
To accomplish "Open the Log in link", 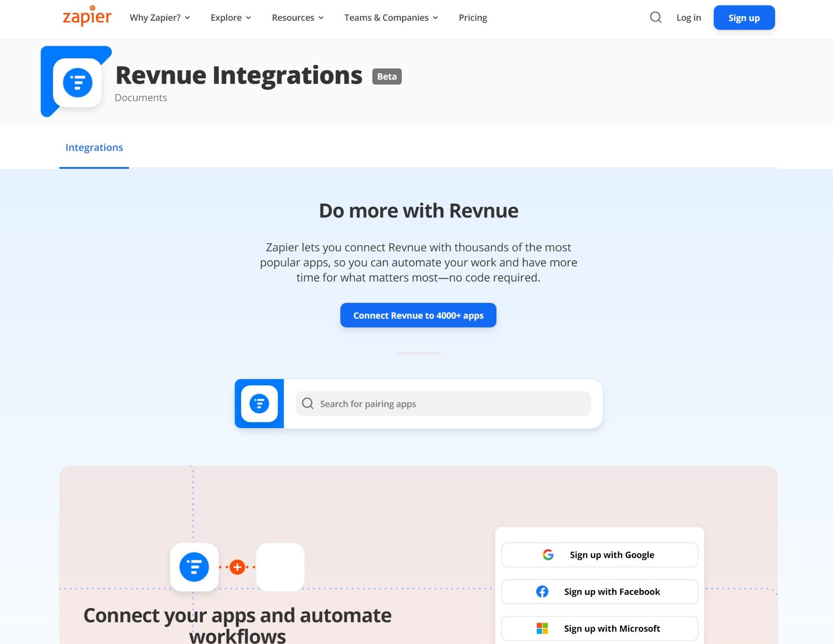I will pos(688,17).
